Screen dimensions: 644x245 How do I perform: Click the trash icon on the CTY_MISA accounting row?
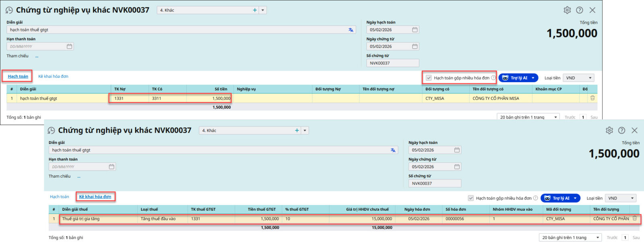pos(592,98)
